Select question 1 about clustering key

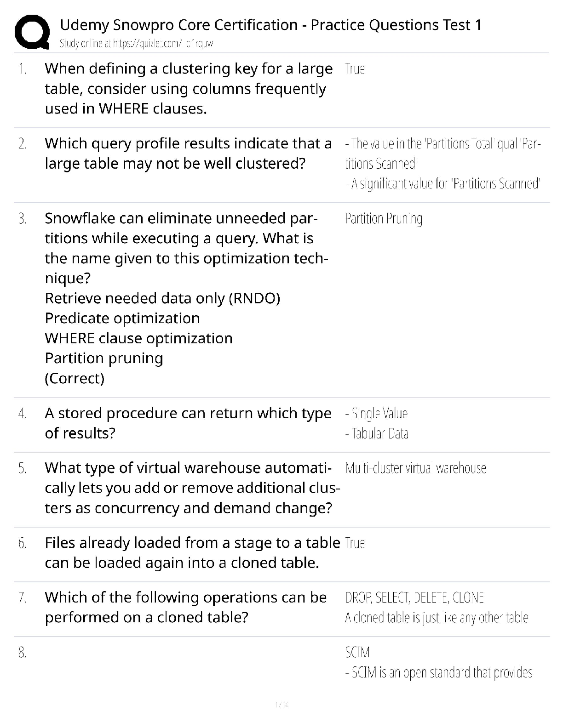(188, 88)
